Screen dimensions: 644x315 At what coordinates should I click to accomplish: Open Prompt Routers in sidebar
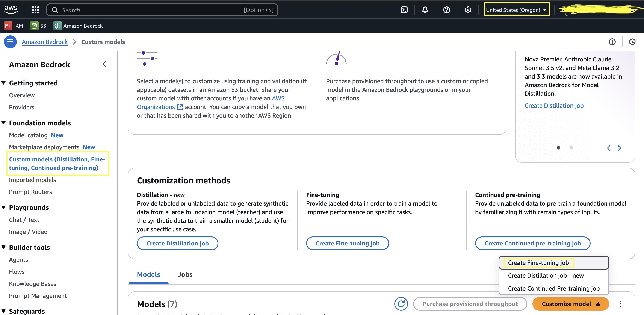coord(30,192)
